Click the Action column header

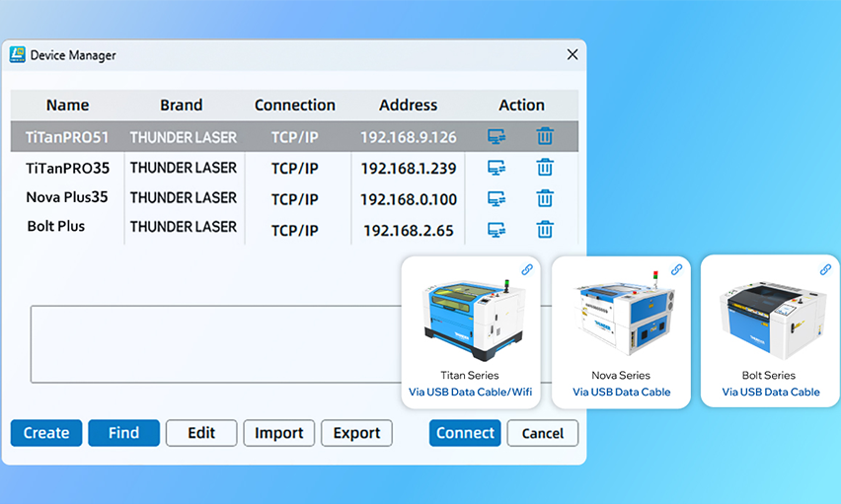(521, 106)
